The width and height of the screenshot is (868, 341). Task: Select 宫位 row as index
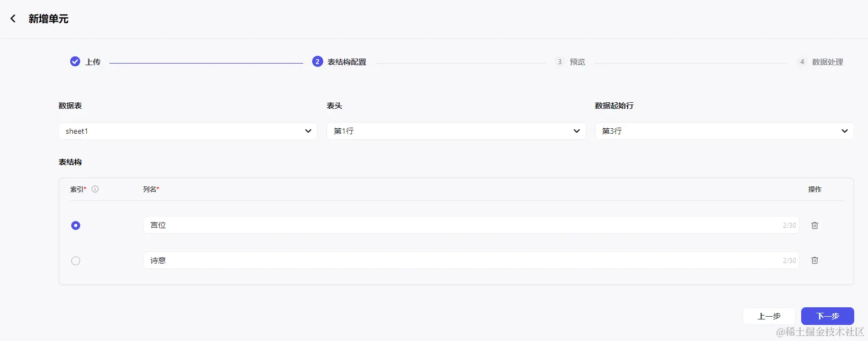pyautogui.click(x=76, y=225)
